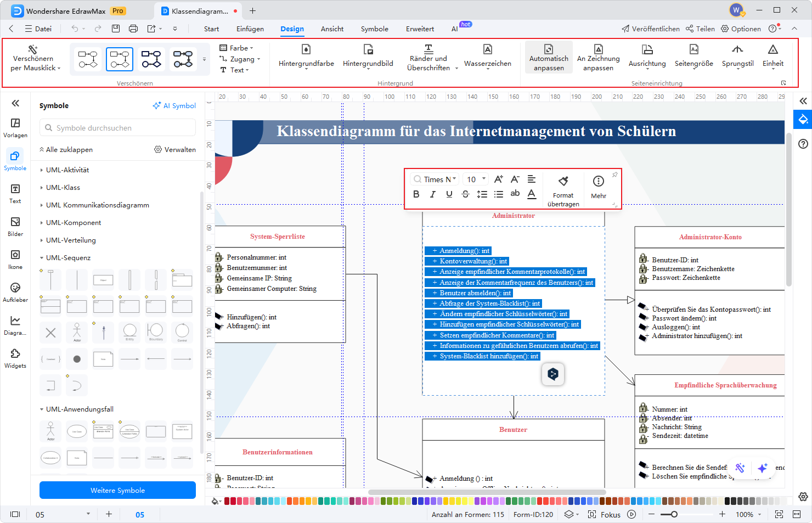Viewport: 812px width, 523px height.
Task: Open the Symbole ribbon tab
Action: click(x=375, y=29)
